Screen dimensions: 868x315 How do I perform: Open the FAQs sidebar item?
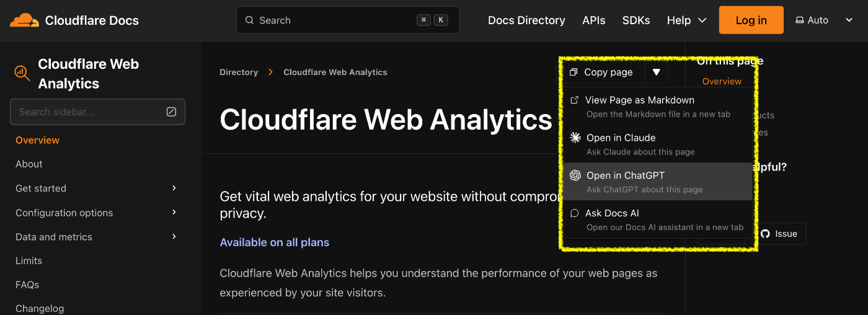tap(27, 285)
